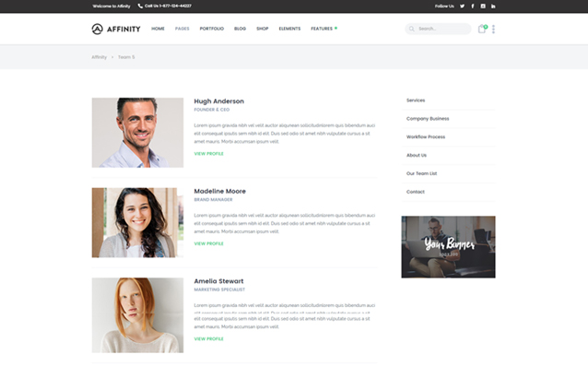Screen dimensions: 588x366
Task: Go to the Home menu item
Action: (x=158, y=29)
